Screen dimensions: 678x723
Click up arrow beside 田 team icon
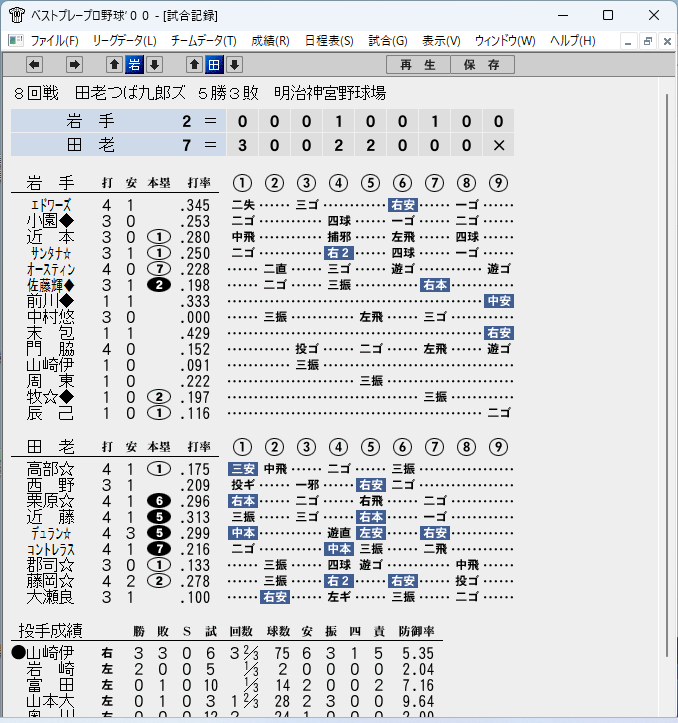pyautogui.click(x=194, y=65)
